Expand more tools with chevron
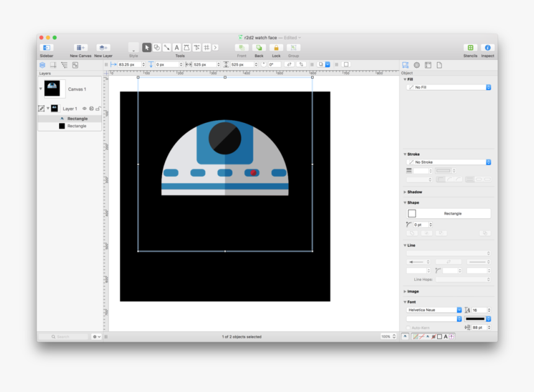 [x=215, y=48]
